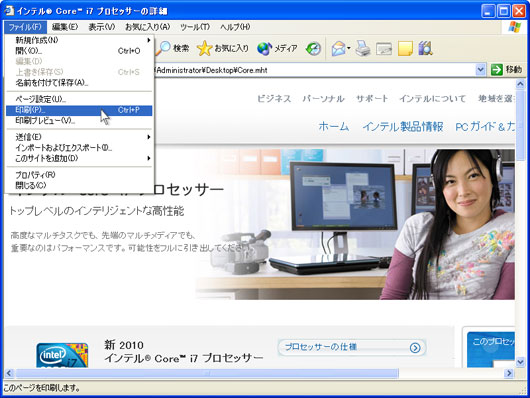Choose ページ設定(U)... menu item

79,99
